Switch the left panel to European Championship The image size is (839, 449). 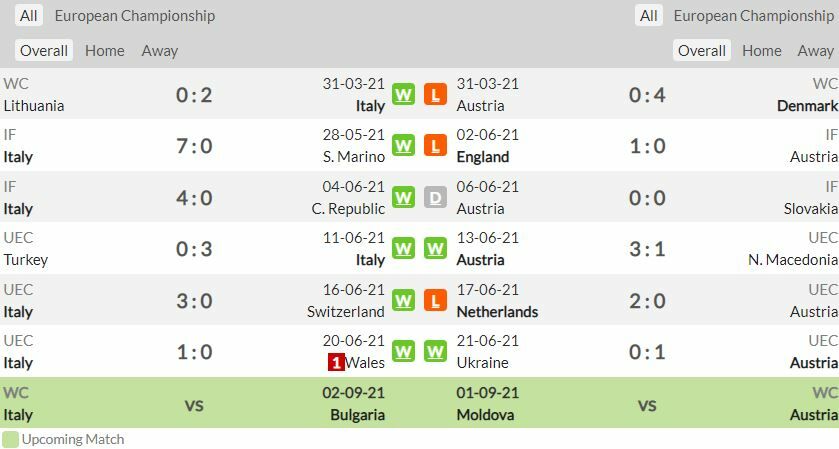(x=134, y=16)
